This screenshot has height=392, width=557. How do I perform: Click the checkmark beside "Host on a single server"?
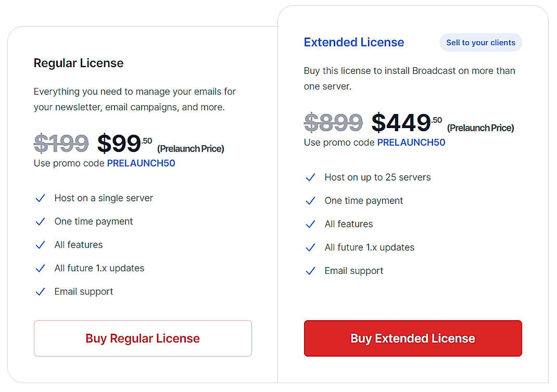point(41,198)
